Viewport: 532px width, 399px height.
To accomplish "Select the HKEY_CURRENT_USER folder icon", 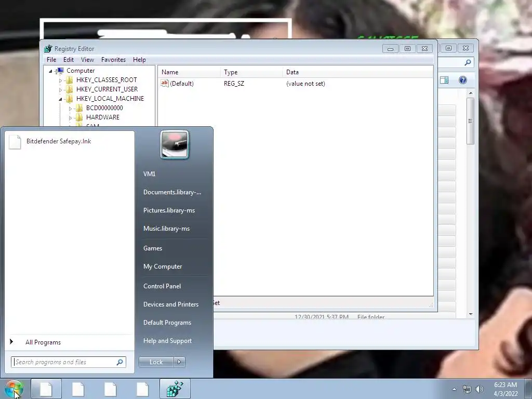I will click(70, 89).
